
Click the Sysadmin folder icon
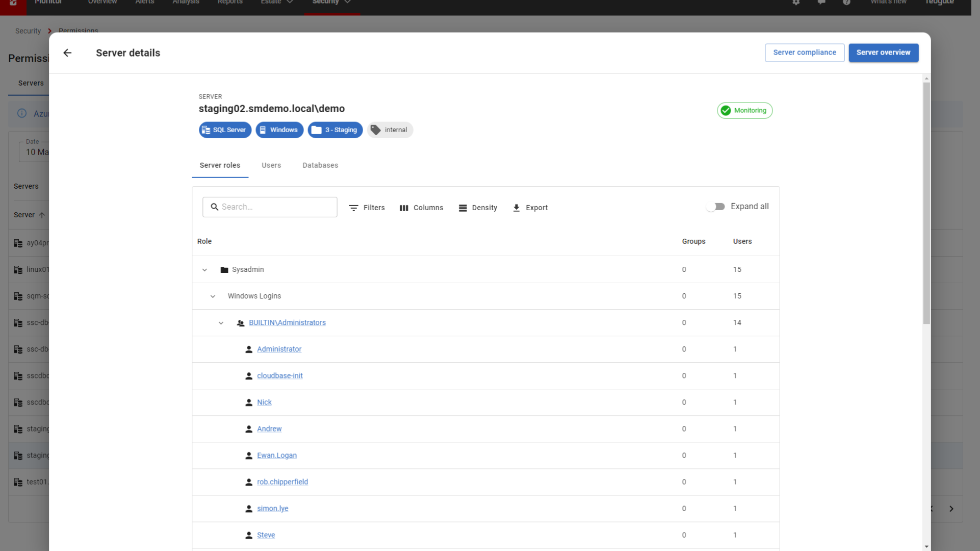[224, 269]
